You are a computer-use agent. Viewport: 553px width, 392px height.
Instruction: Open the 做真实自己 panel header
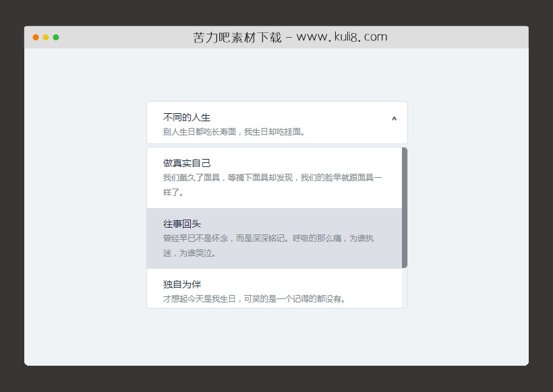pyautogui.click(x=186, y=162)
